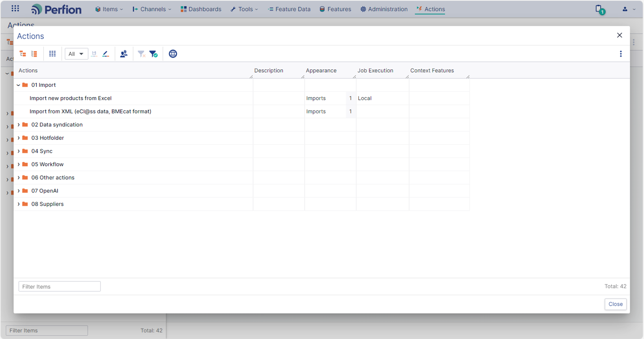
Task: Open the grid columns layout icon
Action: 52,54
